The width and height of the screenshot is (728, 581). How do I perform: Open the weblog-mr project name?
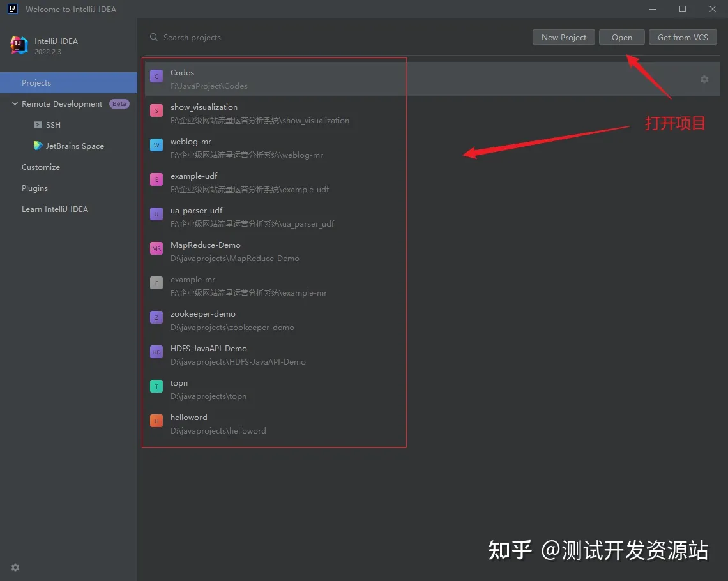[191, 142]
